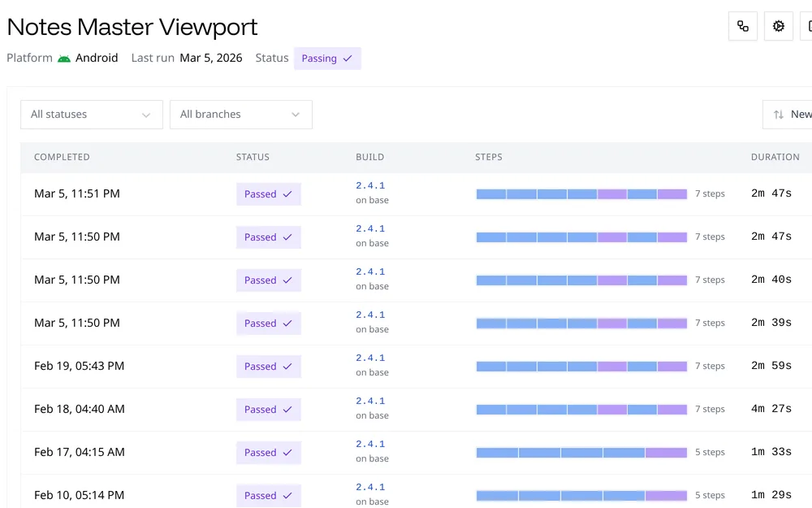Click the steps progress bar for Feb 19 run
The image size is (812, 508).
pyautogui.click(x=581, y=367)
